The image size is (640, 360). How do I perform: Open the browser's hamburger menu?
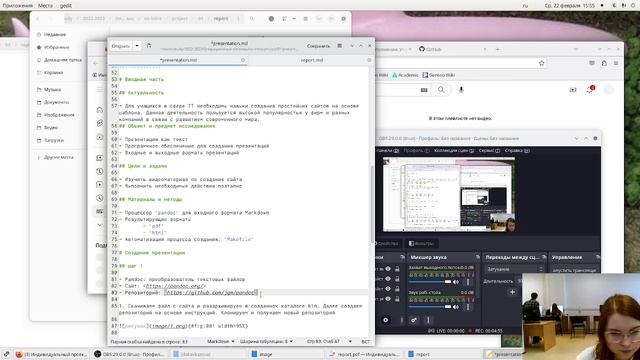616,63
